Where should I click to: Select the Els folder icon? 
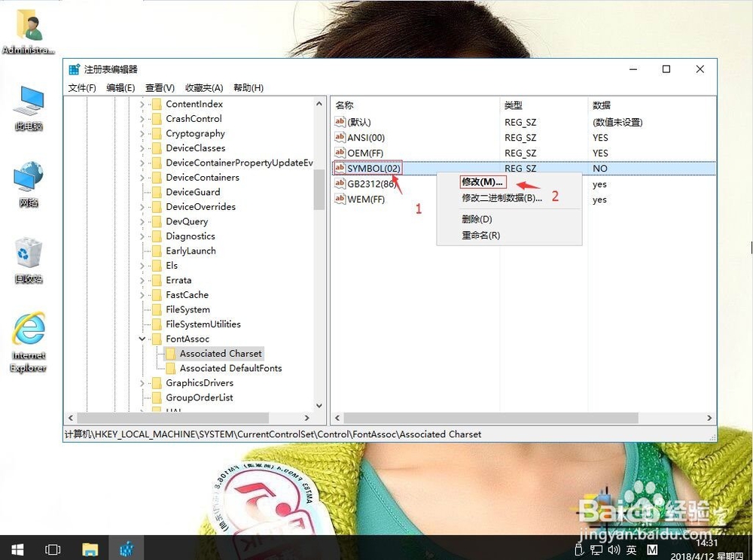[156, 266]
